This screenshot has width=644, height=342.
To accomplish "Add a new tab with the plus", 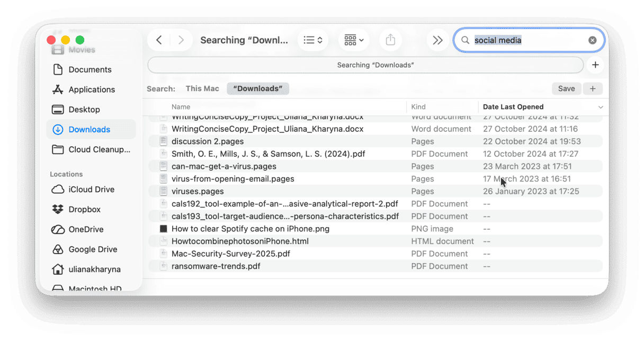I will (595, 65).
